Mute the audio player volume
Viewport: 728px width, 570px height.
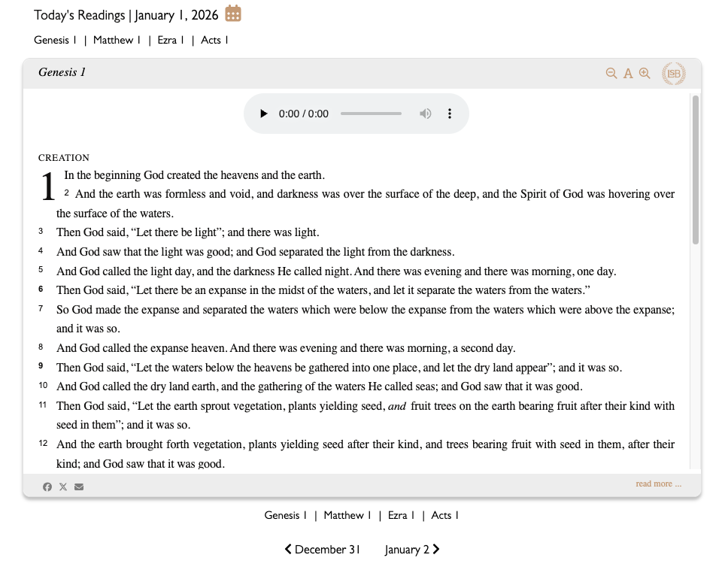click(x=425, y=113)
